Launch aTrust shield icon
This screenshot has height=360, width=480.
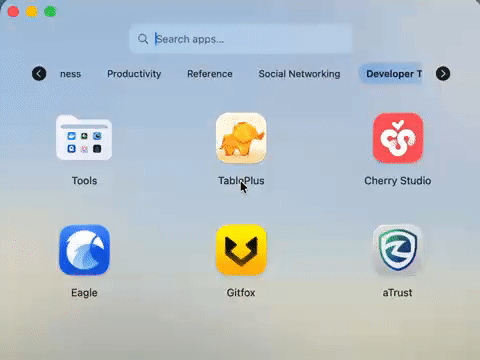(398, 250)
